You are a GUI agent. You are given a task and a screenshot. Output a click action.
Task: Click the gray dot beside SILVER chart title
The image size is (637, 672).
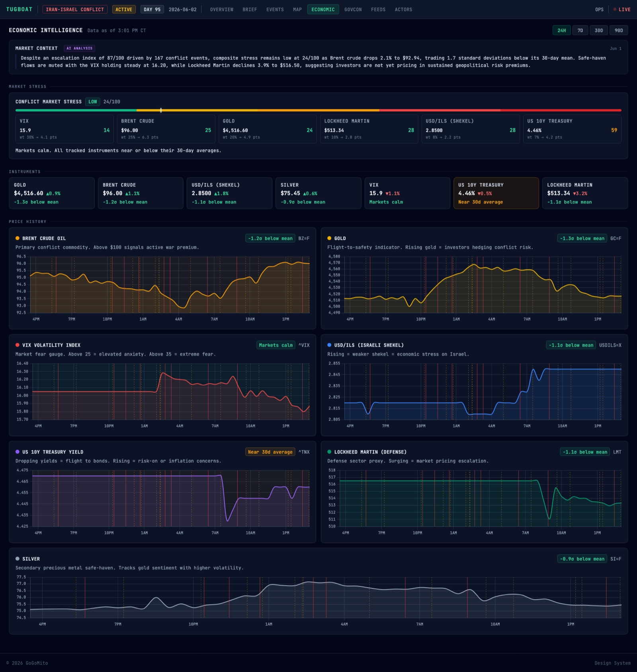tap(18, 558)
